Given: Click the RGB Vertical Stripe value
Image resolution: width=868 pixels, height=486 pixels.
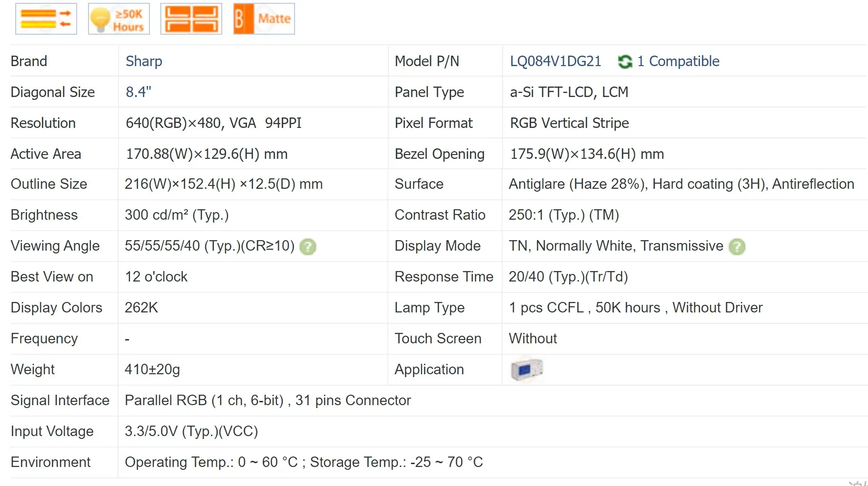Looking at the screenshot, I should click(569, 123).
